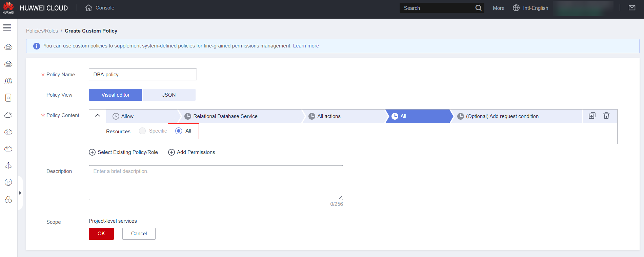Click the red OK button

101,234
